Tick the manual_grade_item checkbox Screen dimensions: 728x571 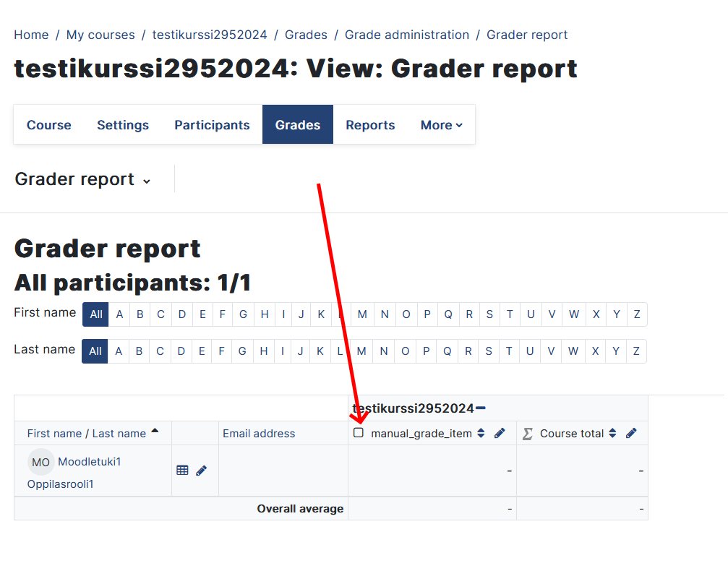359,433
